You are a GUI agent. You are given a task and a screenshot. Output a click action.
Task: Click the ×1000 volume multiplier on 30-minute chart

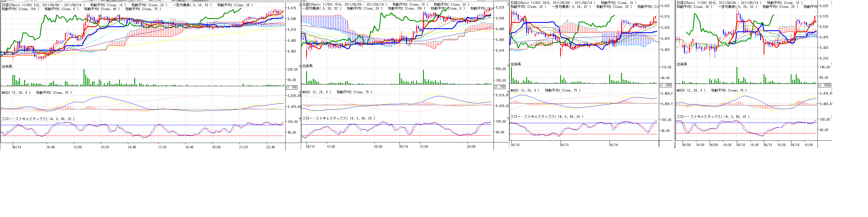[x=666, y=85]
